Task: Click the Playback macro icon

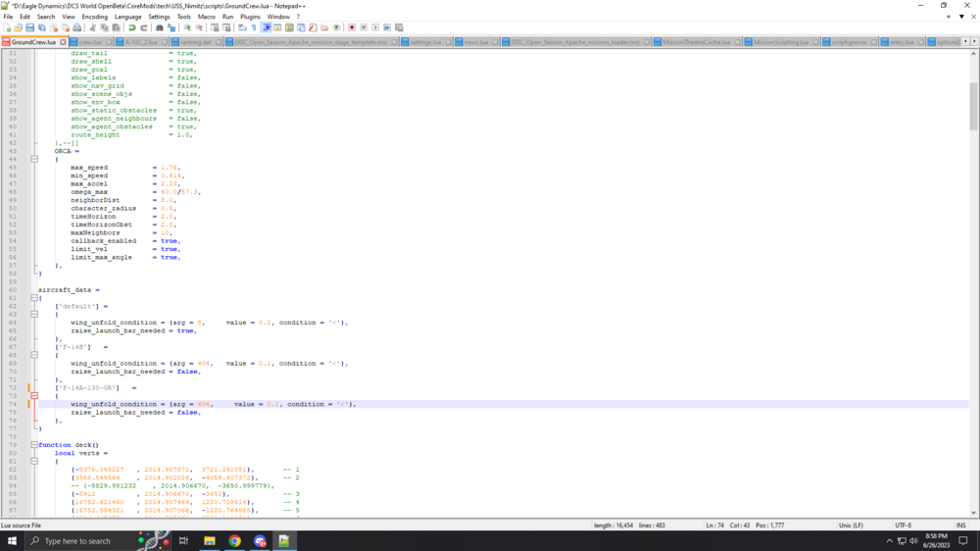Action: point(375,27)
